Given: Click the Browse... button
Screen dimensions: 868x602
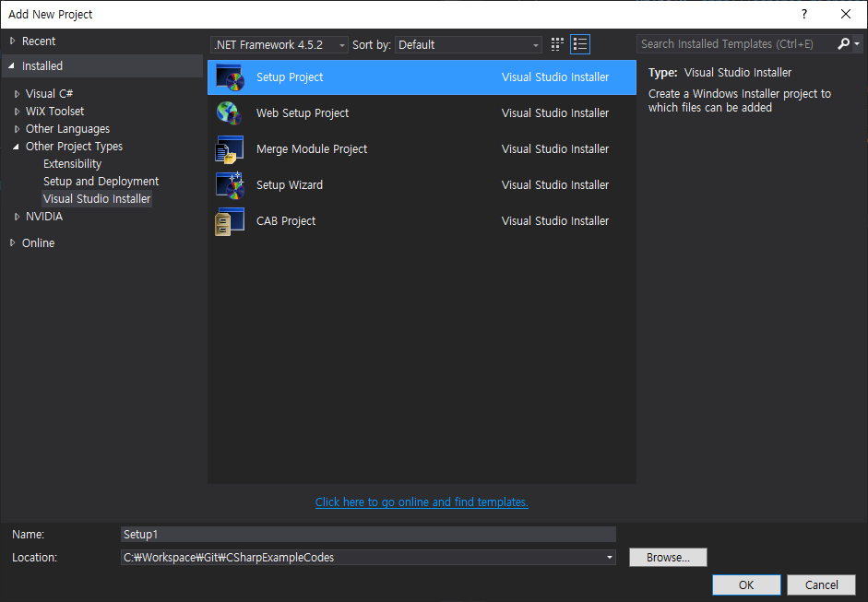Looking at the screenshot, I should coord(668,557).
